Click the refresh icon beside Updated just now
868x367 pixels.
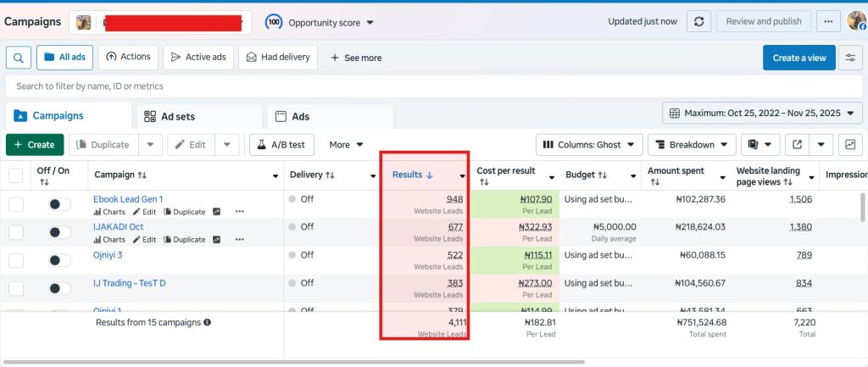point(698,21)
